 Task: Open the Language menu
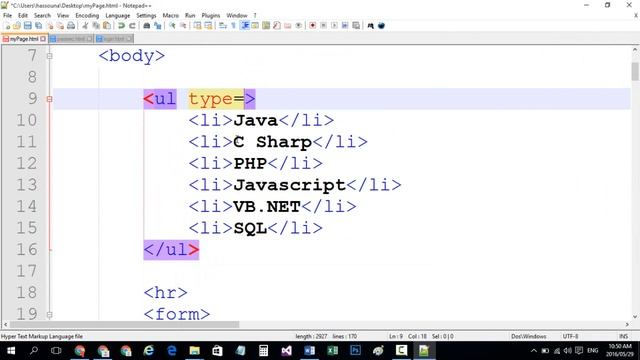[118, 16]
